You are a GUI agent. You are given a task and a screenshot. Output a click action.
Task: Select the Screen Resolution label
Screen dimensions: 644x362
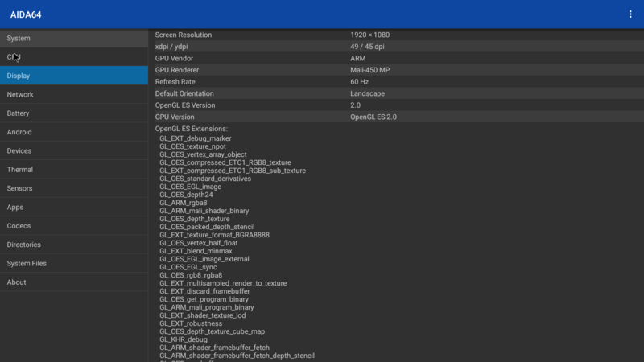coord(184,35)
